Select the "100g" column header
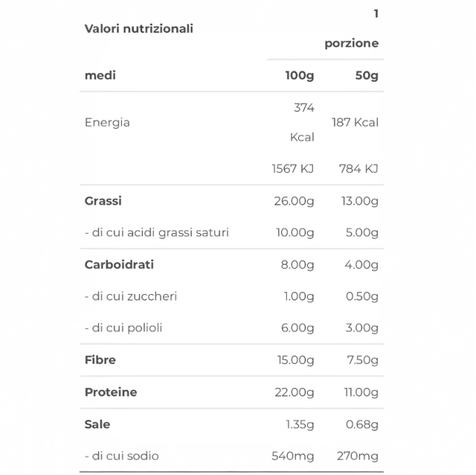Screen dimensions: 476x475 point(300,75)
